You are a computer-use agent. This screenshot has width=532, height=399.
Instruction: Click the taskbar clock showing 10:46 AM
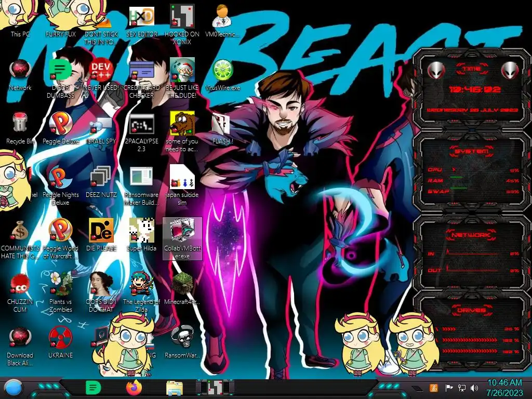tap(504, 388)
